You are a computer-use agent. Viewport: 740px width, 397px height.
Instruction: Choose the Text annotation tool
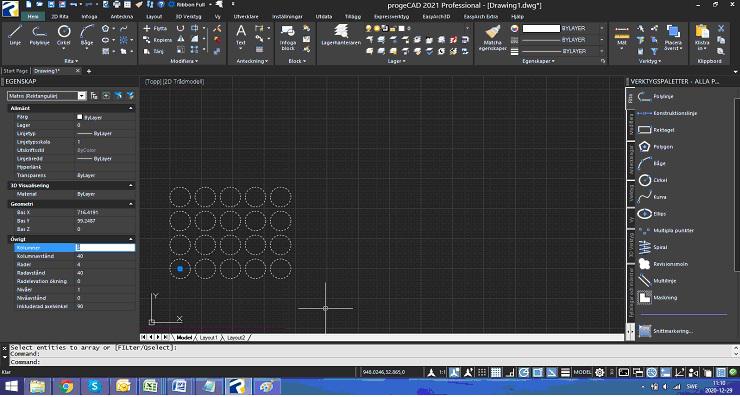pos(241,35)
